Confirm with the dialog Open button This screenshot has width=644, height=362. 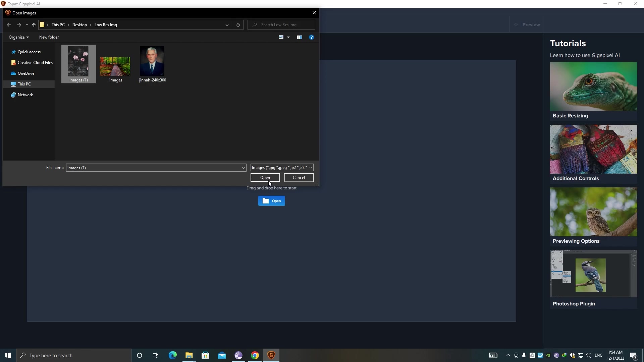coord(265,178)
